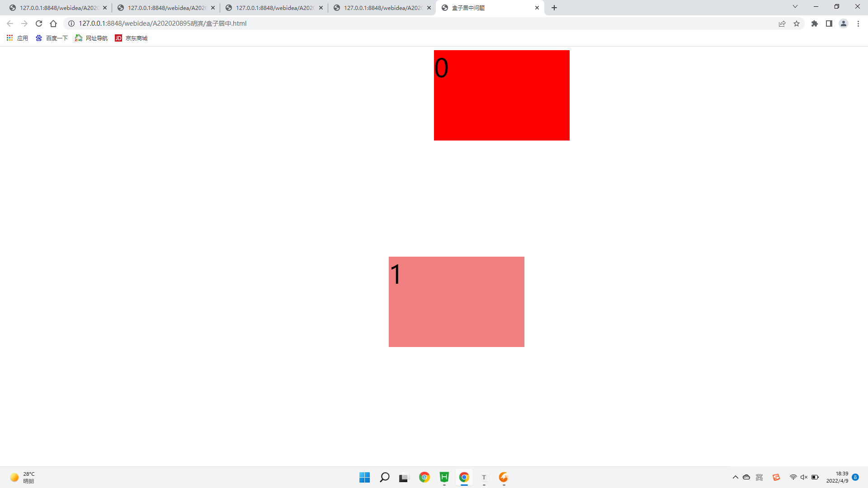Open the Windows Start menu
The width and height of the screenshot is (868, 488).
pos(365,477)
